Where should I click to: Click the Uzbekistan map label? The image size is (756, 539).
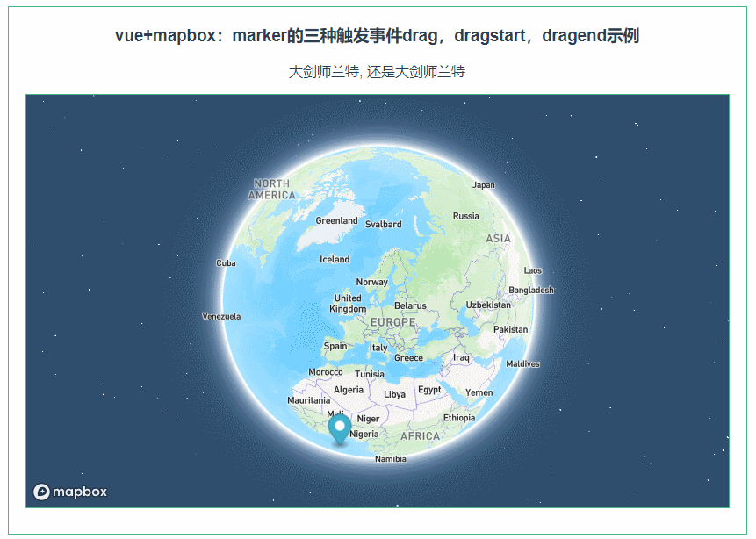click(488, 305)
